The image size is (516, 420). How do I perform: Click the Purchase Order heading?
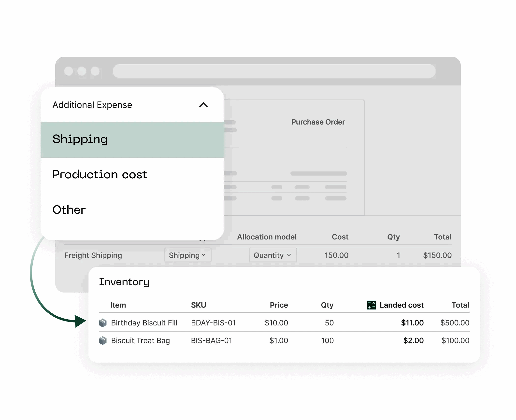tap(318, 122)
